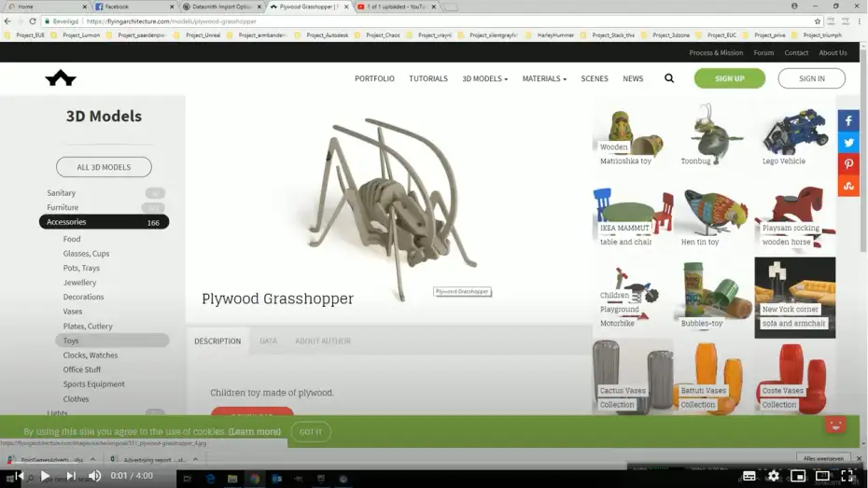Open video settings gear
Screen dimensions: 868x488
774,476
